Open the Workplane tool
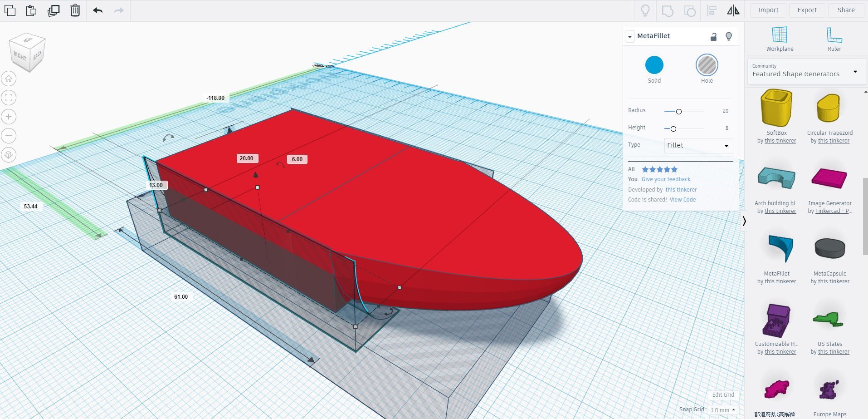This screenshot has width=868, height=419. pyautogui.click(x=779, y=39)
